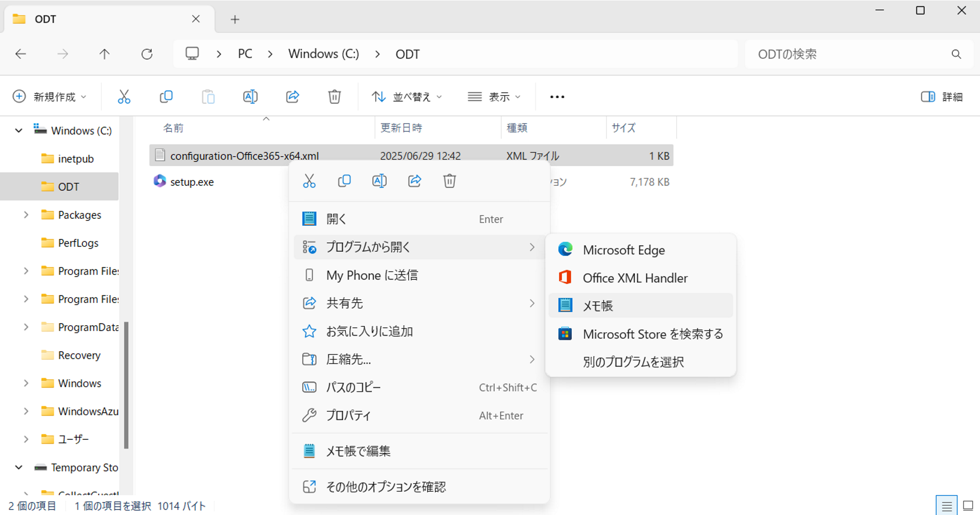Refresh the ODT folder view
This screenshot has height=515, width=980.
(x=147, y=54)
